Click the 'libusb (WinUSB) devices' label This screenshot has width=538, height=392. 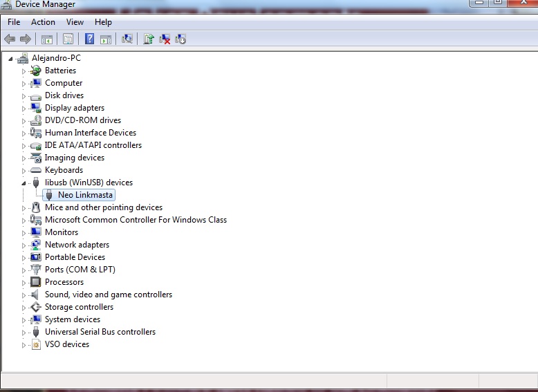[89, 183]
